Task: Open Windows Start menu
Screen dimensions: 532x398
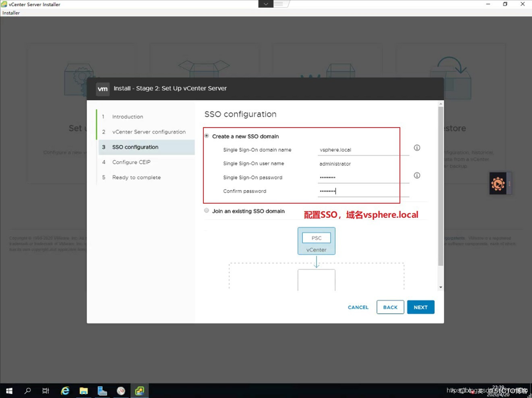Action: pyautogui.click(x=9, y=391)
